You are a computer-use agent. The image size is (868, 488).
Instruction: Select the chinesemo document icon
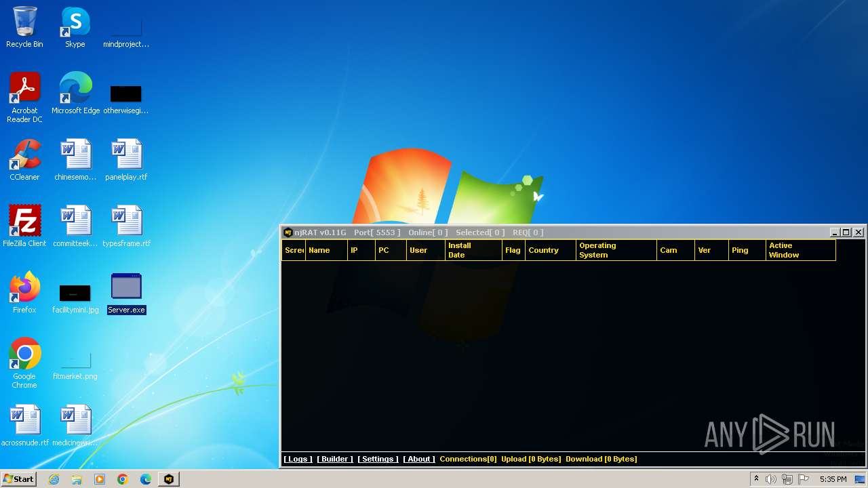[75, 160]
